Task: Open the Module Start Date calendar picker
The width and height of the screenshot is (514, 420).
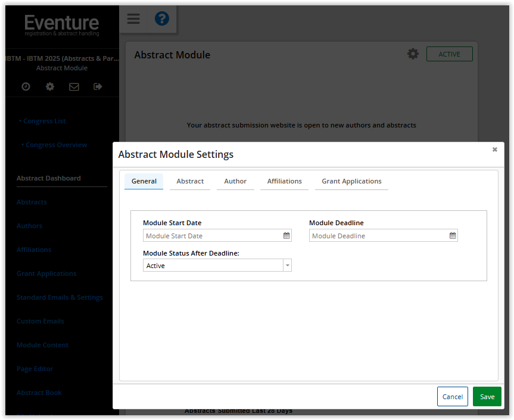Action: [x=286, y=235]
